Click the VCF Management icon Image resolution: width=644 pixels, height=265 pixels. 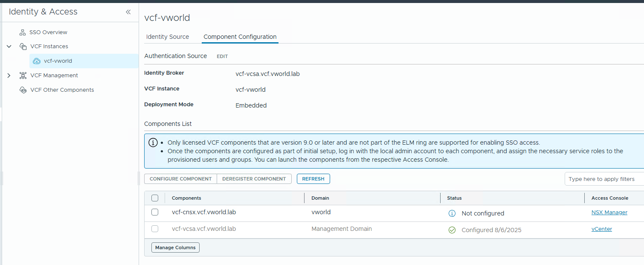tap(23, 76)
